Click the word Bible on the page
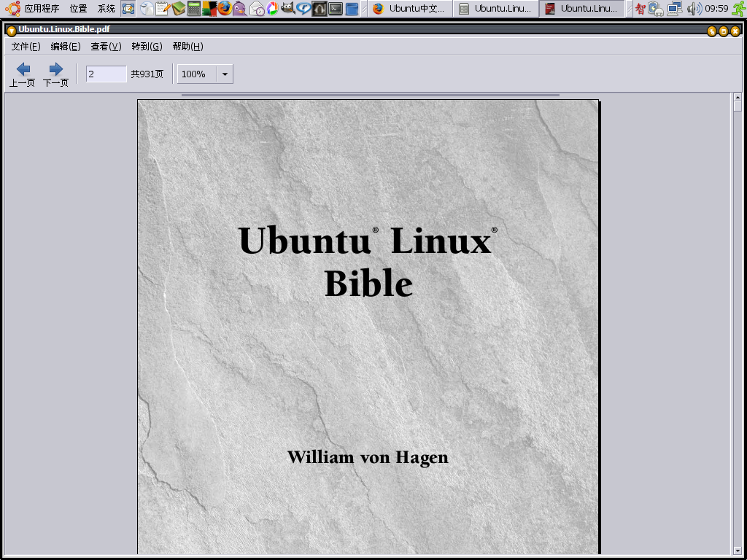Image resolution: width=747 pixels, height=560 pixels. (x=368, y=283)
